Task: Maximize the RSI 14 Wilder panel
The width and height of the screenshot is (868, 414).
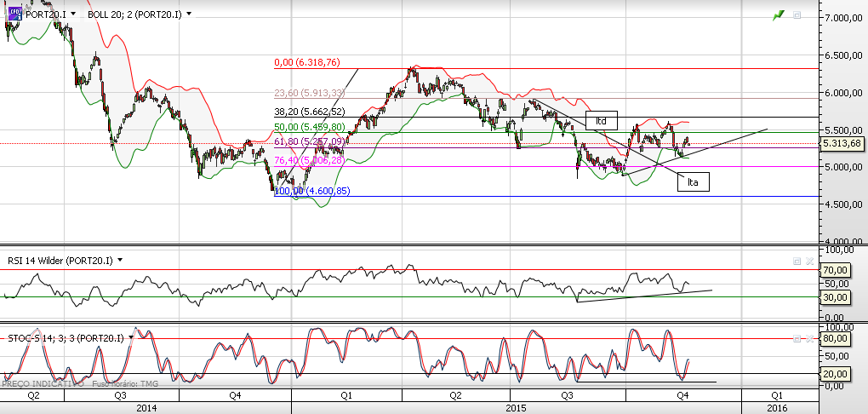Action: (x=797, y=261)
